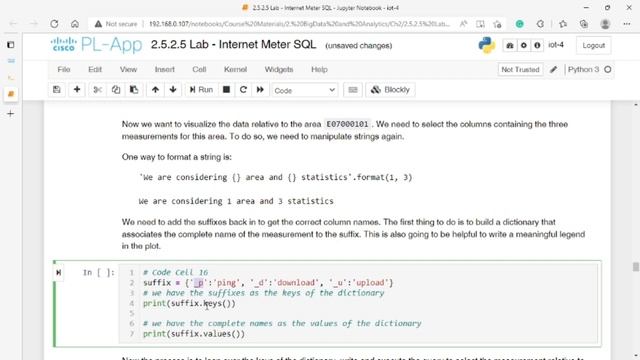Move the selected cell up with the up arrow
Viewport: 640px width, 360px height.
[x=155, y=90]
